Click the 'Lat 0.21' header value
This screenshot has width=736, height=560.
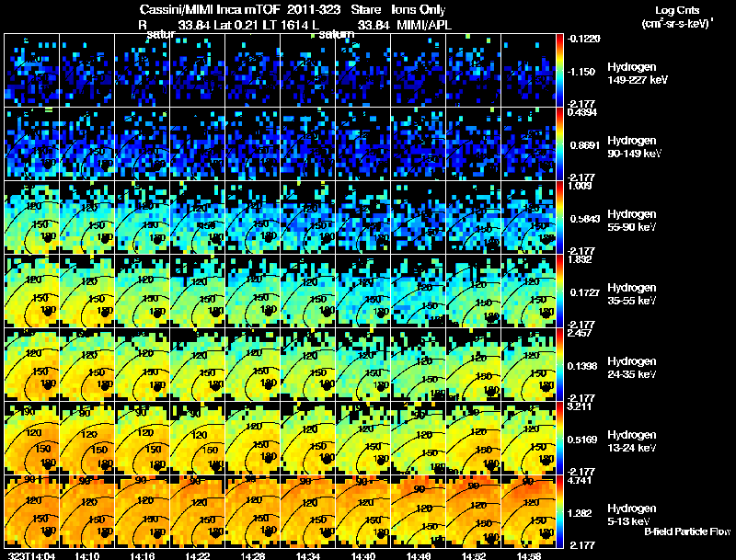click(x=236, y=25)
